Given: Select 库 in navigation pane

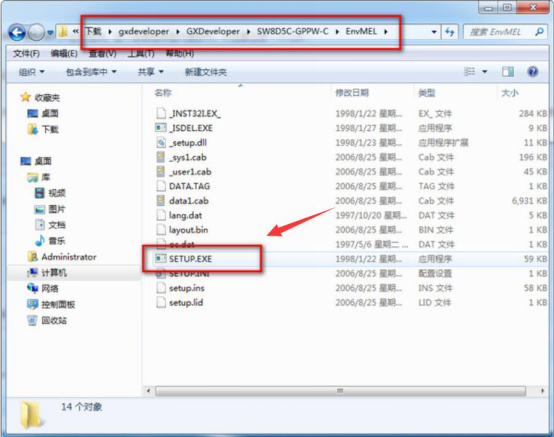Looking at the screenshot, I should point(46,177).
